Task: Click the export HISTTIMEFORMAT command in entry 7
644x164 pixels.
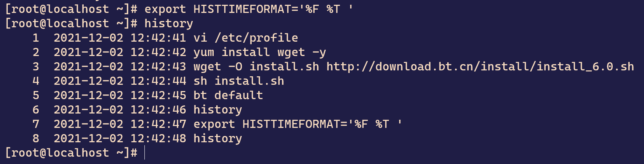Action: coord(298,124)
